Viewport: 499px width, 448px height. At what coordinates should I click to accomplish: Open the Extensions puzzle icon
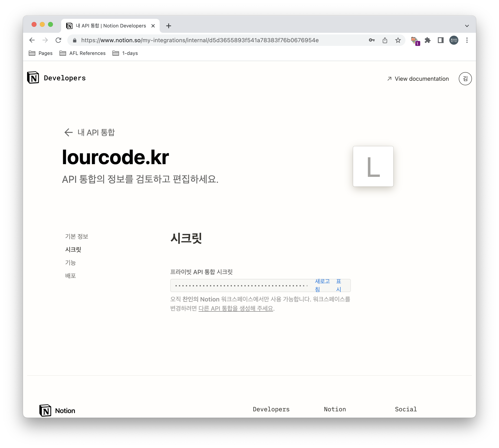[428, 40]
